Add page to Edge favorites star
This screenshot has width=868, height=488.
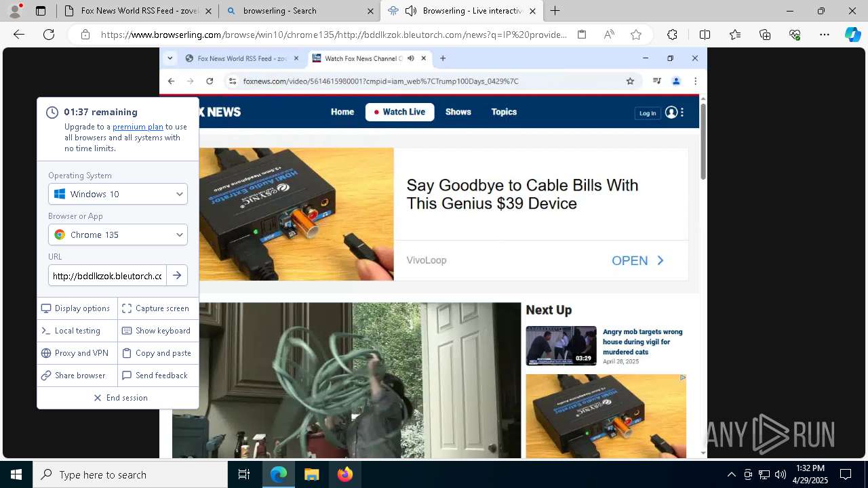[636, 35]
